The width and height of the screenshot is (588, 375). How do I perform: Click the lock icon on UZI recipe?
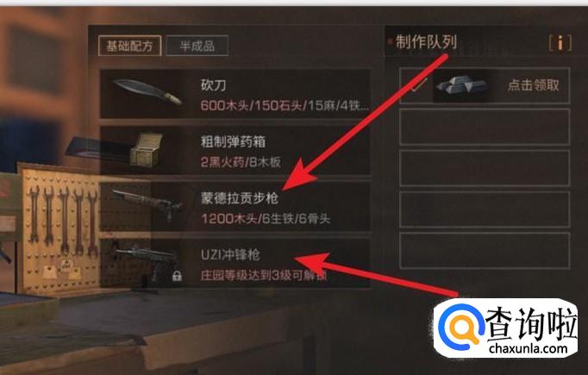pyautogui.click(x=177, y=277)
